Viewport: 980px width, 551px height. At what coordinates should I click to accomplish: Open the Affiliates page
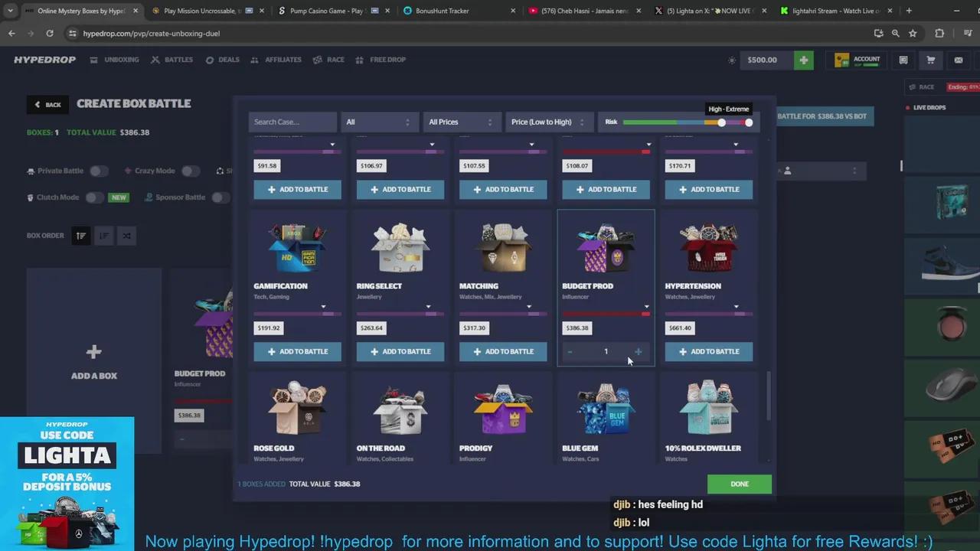(x=276, y=60)
